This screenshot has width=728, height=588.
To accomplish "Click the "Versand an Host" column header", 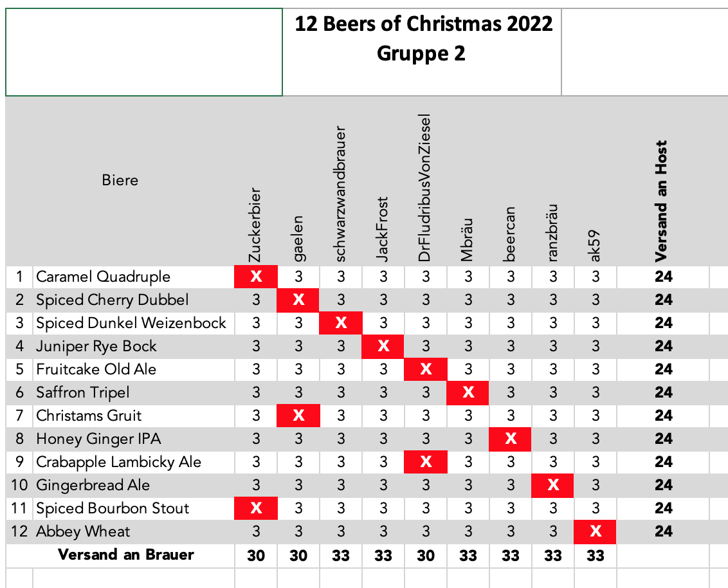I will pos(662,201).
